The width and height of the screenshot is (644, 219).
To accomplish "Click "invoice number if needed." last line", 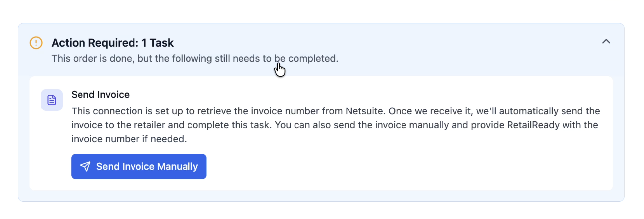I will click(x=129, y=139).
